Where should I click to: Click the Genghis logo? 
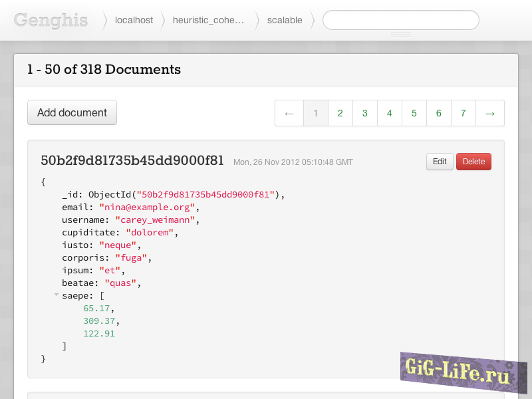coord(51,20)
